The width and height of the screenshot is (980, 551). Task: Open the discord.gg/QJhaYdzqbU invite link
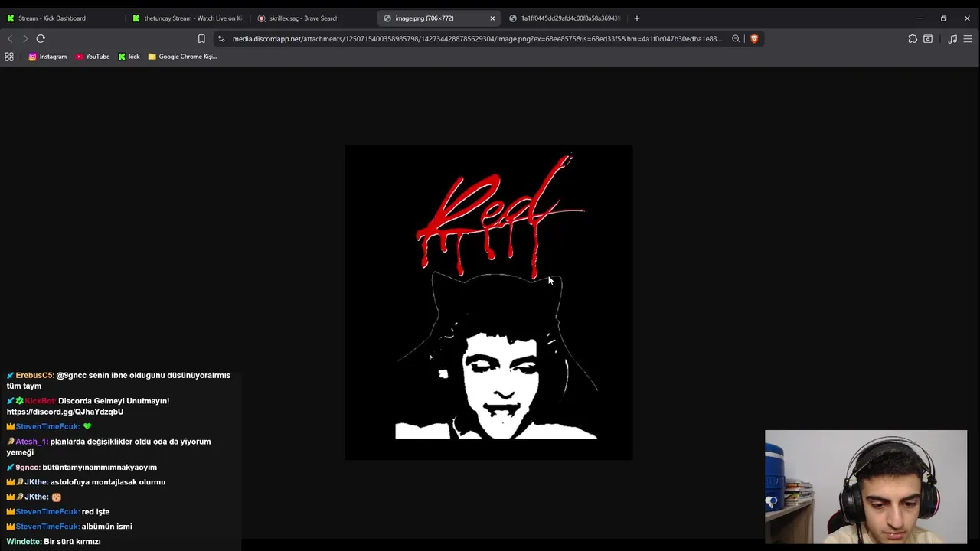[65, 412]
